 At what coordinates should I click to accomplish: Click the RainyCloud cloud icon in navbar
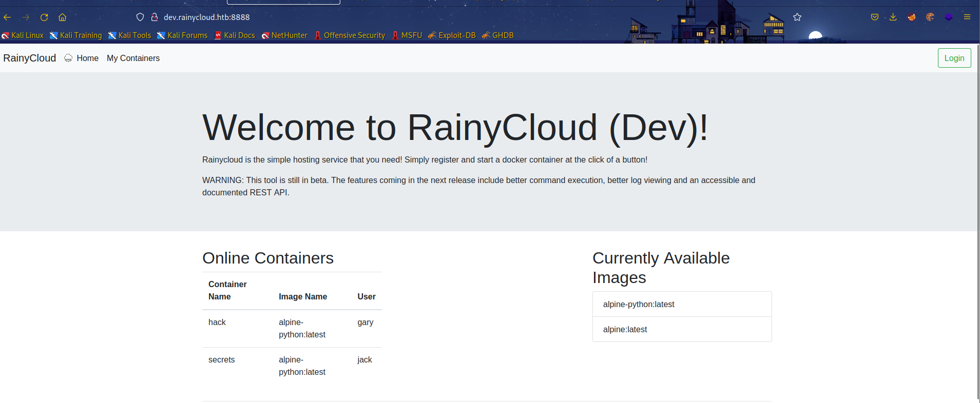[x=68, y=58]
